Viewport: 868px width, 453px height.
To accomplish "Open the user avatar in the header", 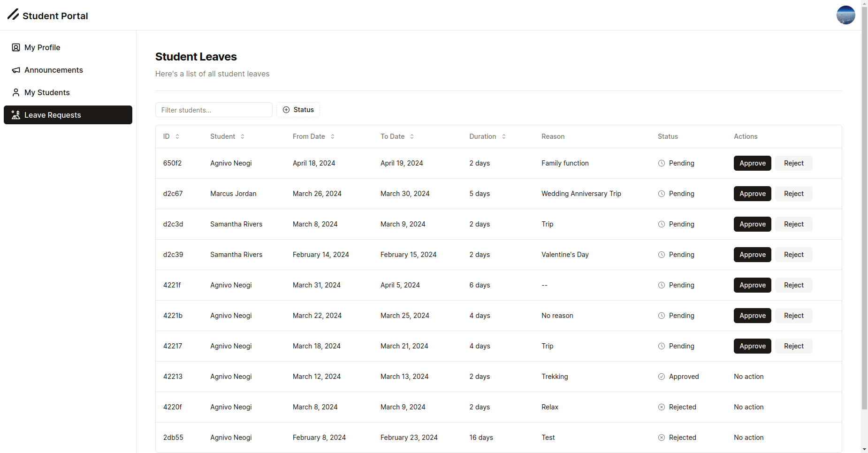I will click(x=845, y=15).
